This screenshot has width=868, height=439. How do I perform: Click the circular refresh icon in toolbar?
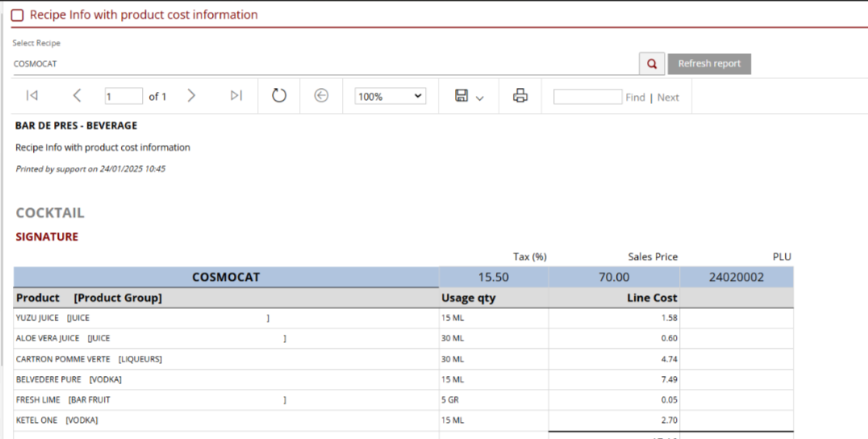coord(279,96)
